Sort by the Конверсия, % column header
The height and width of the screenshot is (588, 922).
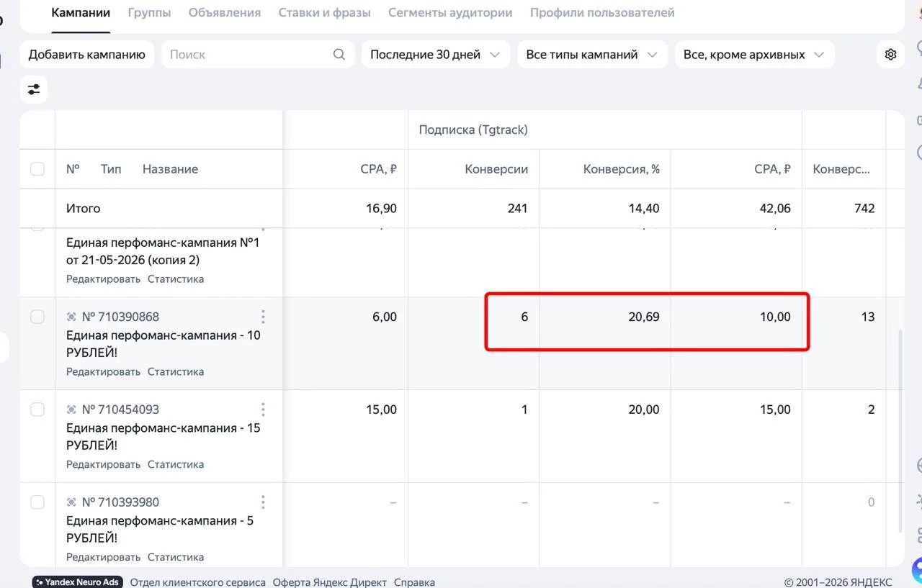(x=621, y=169)
